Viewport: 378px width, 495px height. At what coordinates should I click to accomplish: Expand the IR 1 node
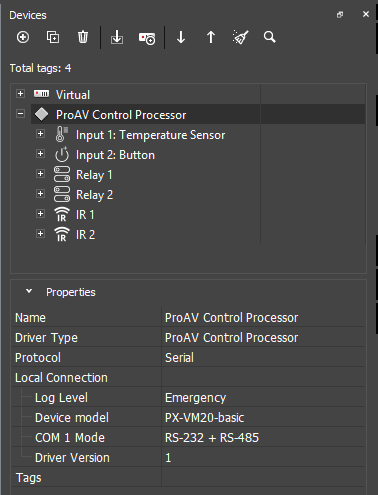(x=40, y=214)
